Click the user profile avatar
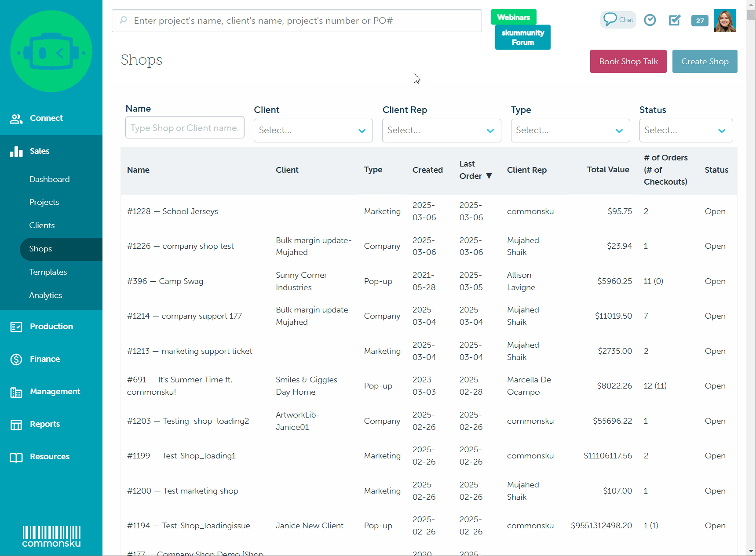This screenshot has height=556, width=756. [724, 21]
